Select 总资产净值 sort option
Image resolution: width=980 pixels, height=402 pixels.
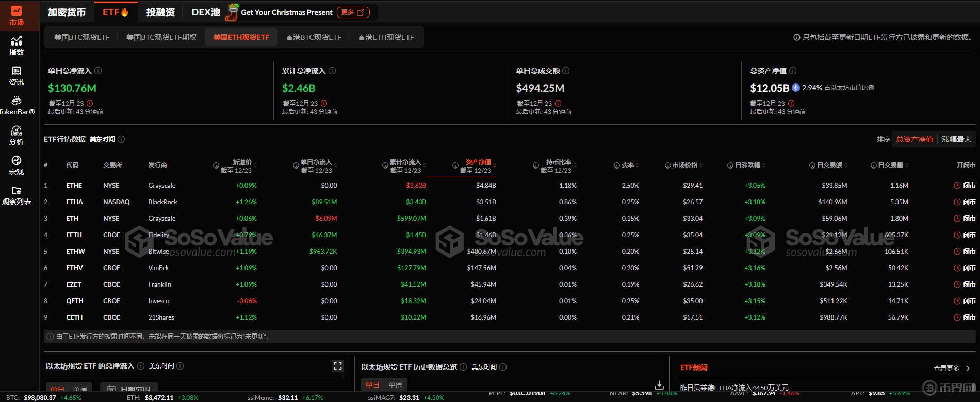tap(914, 139)
